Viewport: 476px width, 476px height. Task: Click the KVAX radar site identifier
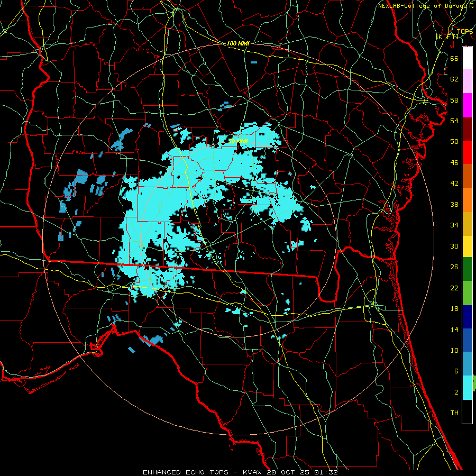253,472
